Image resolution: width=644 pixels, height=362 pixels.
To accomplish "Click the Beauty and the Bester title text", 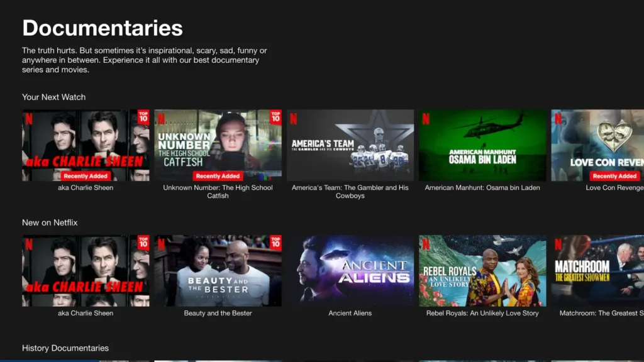I will (x=218, y=314).
